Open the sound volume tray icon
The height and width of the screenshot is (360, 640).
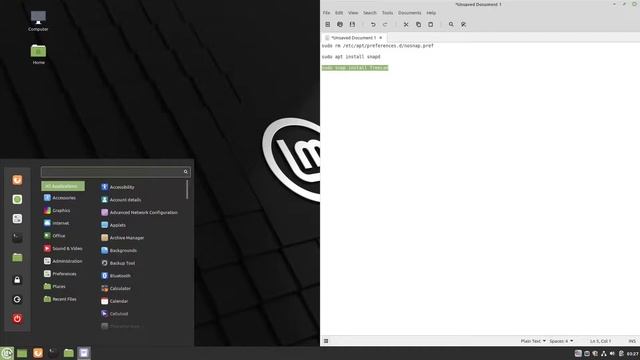click(612, 353)
